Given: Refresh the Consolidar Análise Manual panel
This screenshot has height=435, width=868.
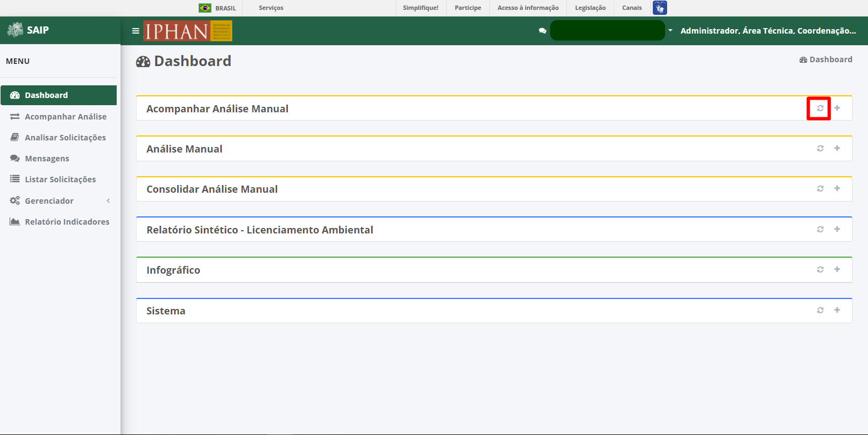Looking at the screenshot, I should pos(820,188).
